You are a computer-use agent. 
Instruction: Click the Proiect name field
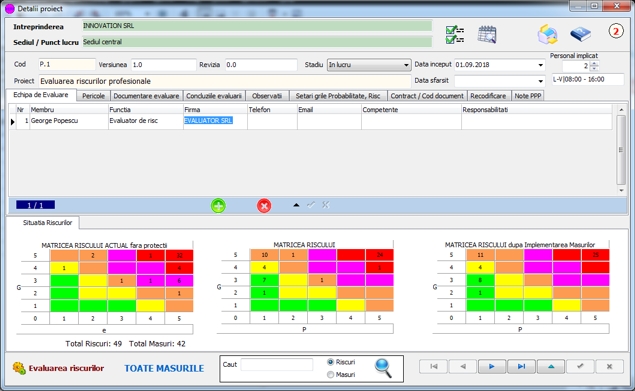click(x=225, y=81)
